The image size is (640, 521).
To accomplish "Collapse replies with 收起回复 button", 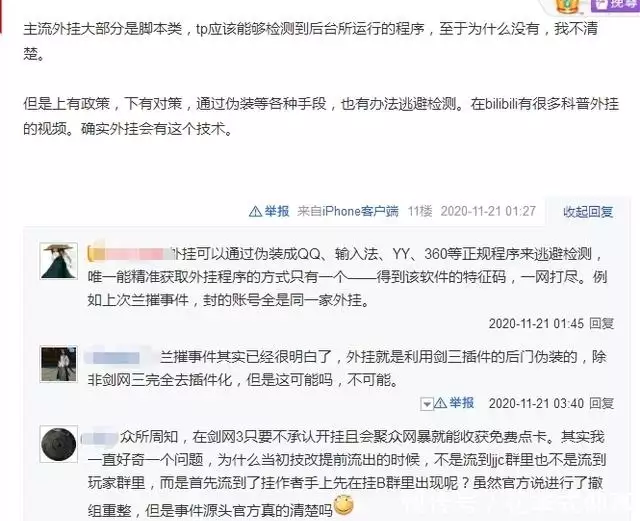I will [588, 212].
